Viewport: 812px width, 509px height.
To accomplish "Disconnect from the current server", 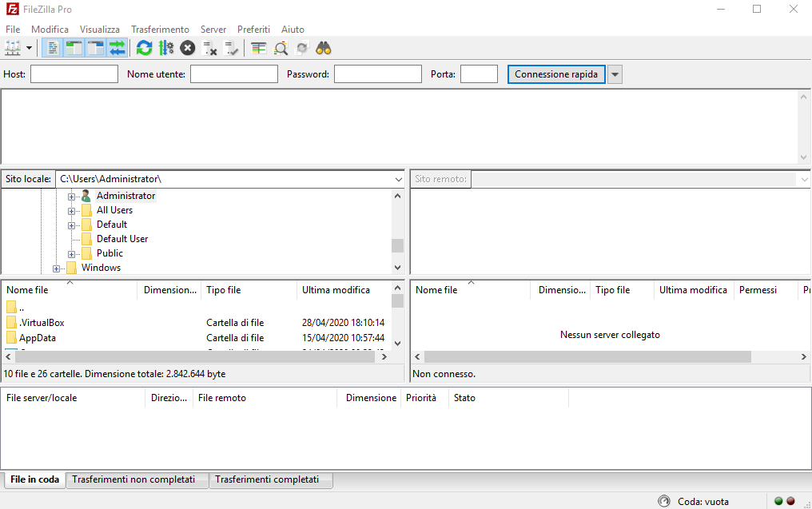I will tap(209, 48).
